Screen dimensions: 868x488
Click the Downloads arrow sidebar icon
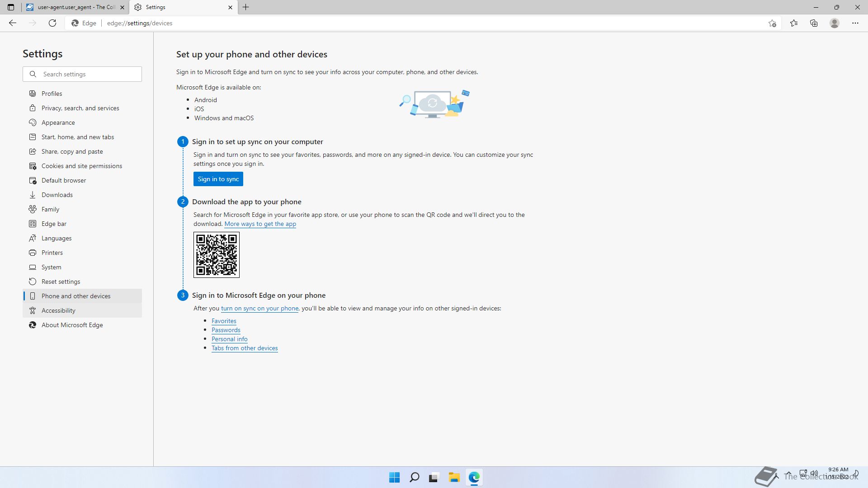point(33,195)
